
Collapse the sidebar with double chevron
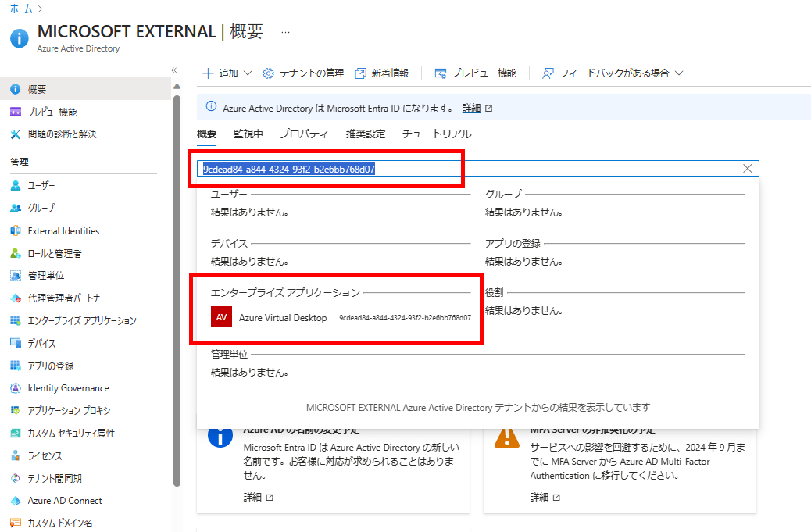pos(173,70)
